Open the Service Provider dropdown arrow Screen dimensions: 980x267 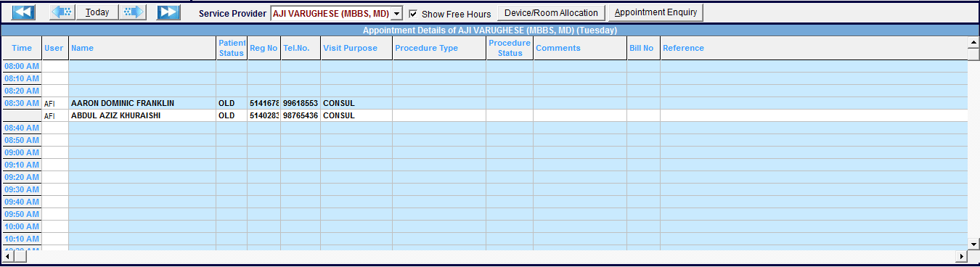(x=397, y=14)
